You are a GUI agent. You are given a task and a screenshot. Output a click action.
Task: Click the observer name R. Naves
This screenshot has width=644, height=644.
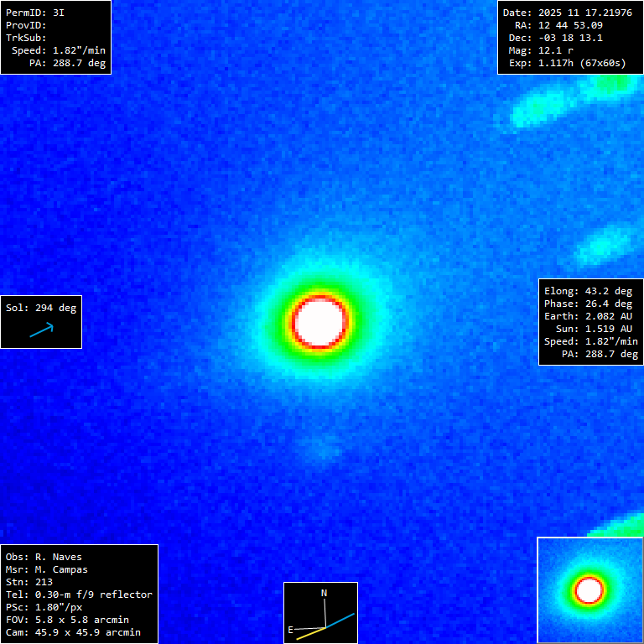[44, 557]
